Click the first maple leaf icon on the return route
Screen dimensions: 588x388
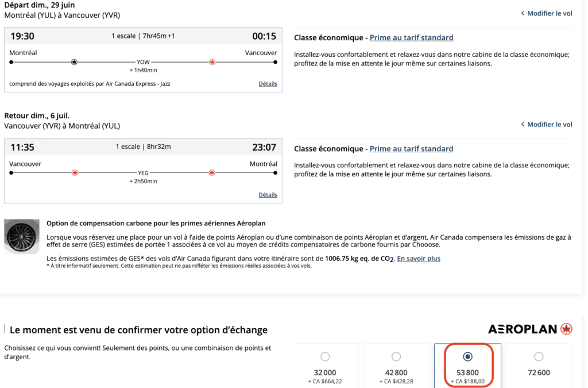(x=75, y=172)
